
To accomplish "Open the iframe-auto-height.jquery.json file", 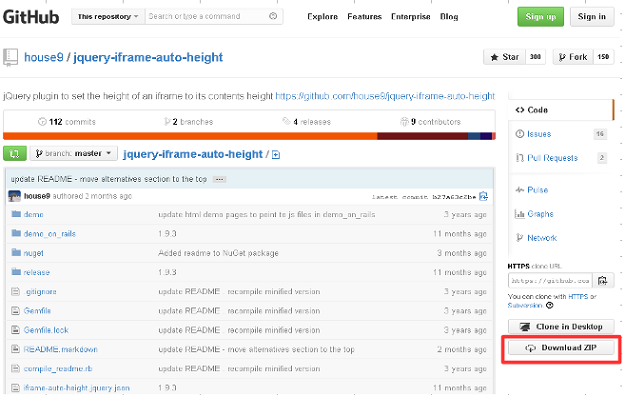I will tap(77, 388).
